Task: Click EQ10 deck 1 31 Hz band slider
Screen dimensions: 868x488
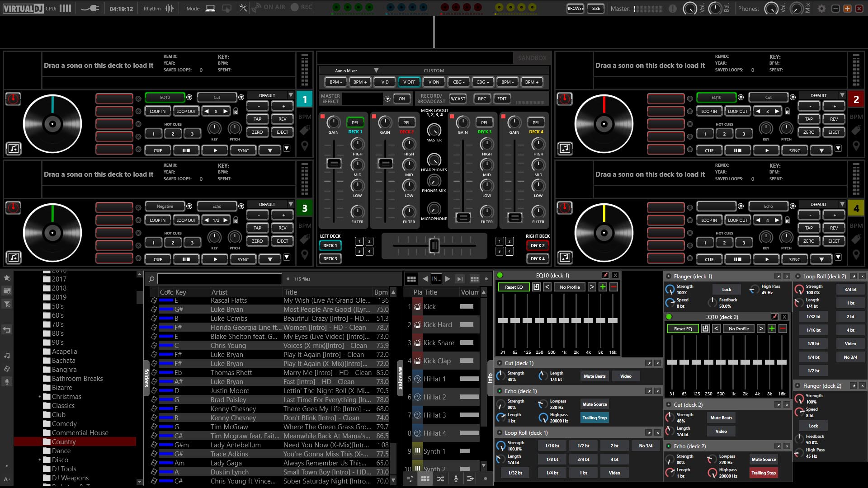Action: click(x=503, y=320)
